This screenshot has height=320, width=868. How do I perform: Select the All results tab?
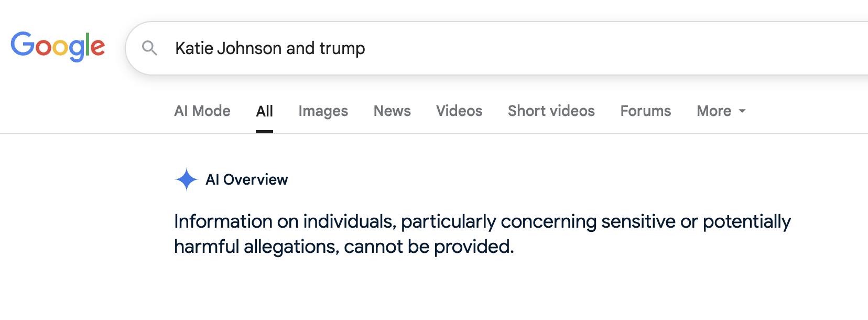click(x=265, y=111)
